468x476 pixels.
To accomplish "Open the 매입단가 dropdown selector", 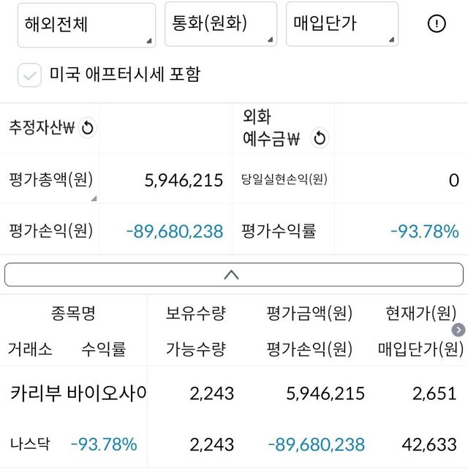I will coord(341,24).
